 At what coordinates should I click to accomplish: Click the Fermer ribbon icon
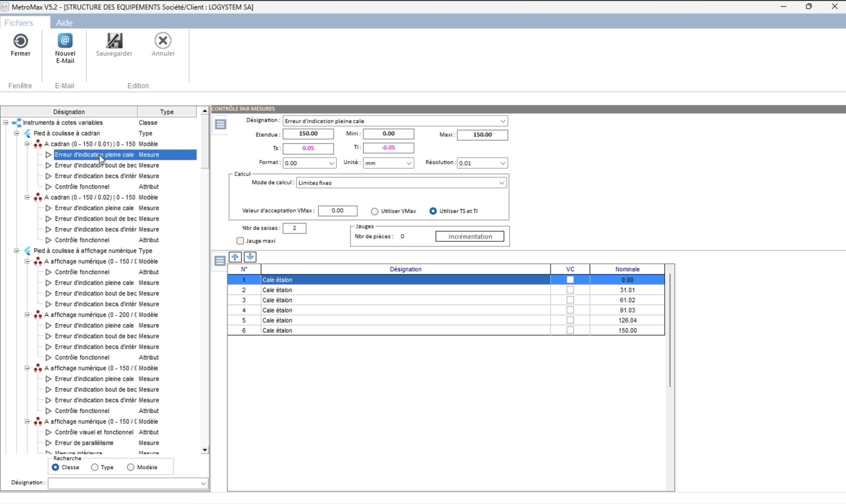click(21, 41)
